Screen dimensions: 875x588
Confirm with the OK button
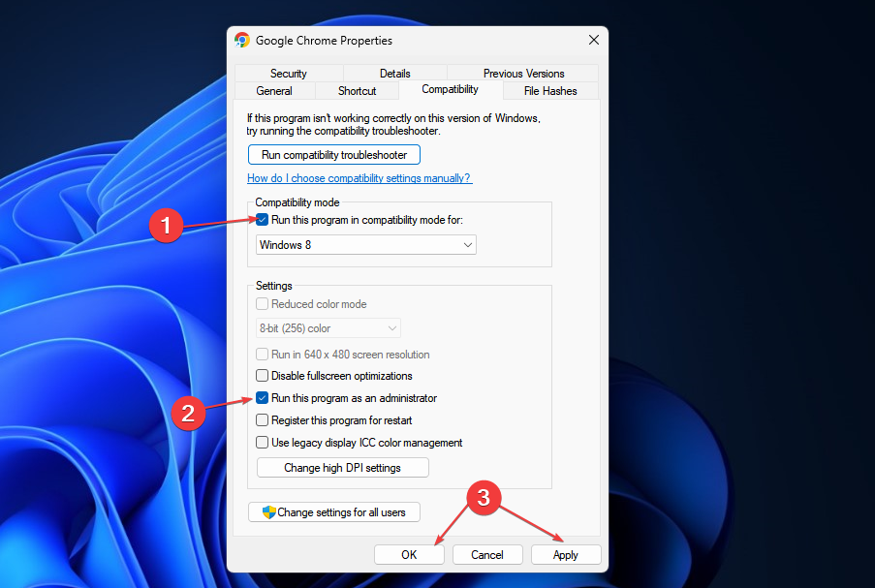(409, 554)
